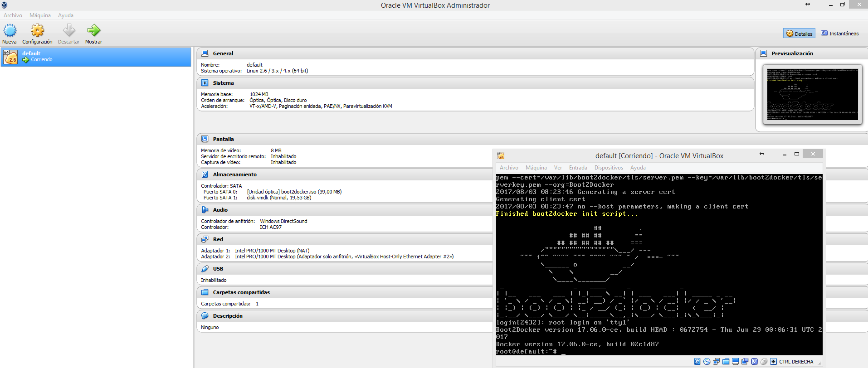
Task: Click hard disk activity status icon
Action: point(697,362)
